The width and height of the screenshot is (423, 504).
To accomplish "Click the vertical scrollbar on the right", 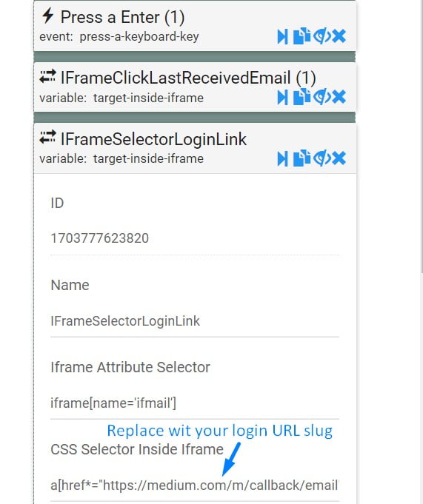I will coord(422,138).
